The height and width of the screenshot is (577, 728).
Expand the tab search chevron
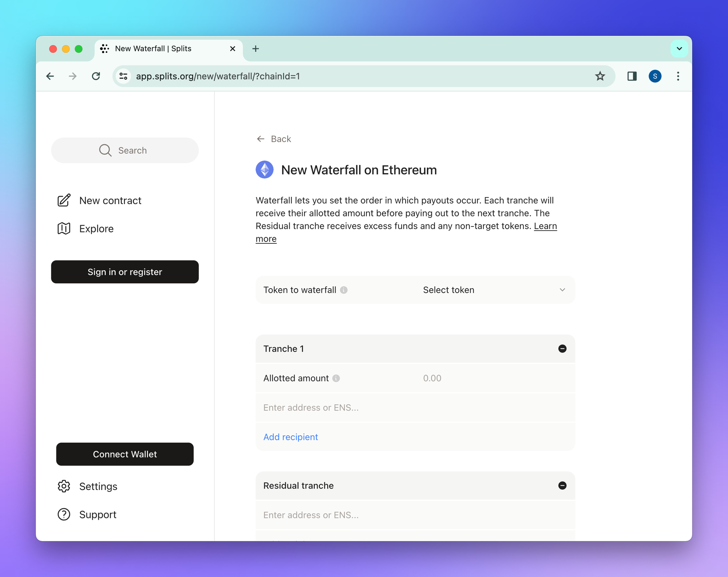pyautogui.click(x=679, y=48)
